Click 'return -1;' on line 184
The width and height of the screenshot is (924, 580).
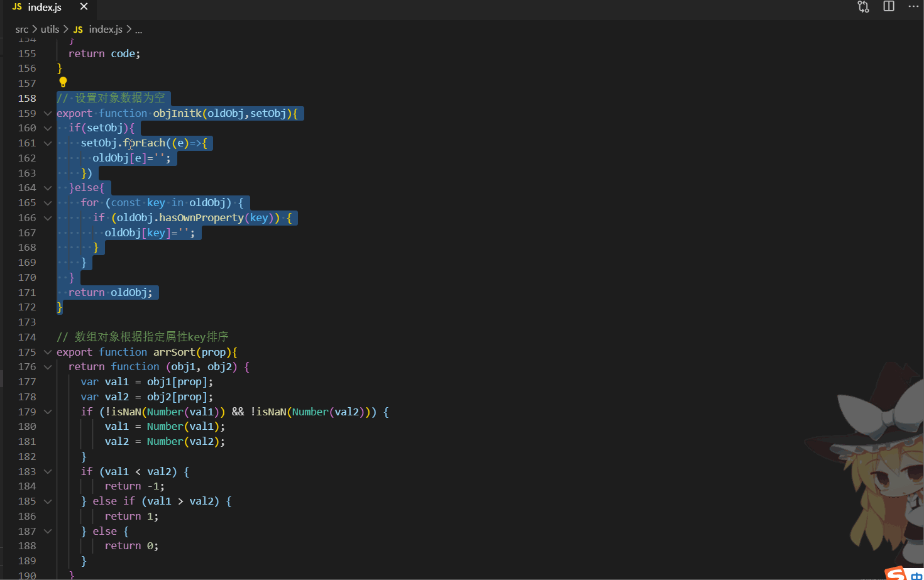pos(135,486)
